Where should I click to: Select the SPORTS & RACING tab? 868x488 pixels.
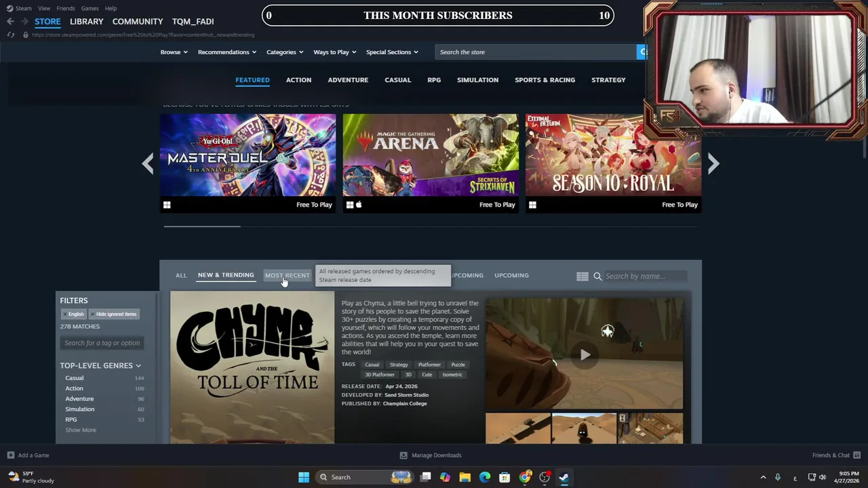[545, 80]
